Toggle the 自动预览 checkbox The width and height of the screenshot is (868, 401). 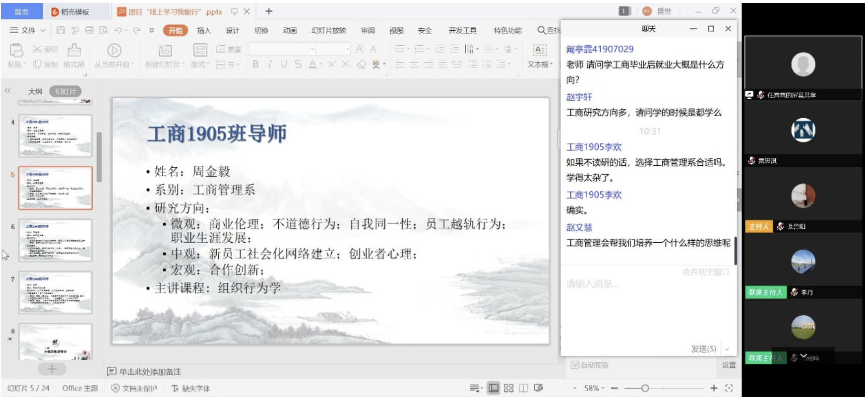[x=575, y=365]
